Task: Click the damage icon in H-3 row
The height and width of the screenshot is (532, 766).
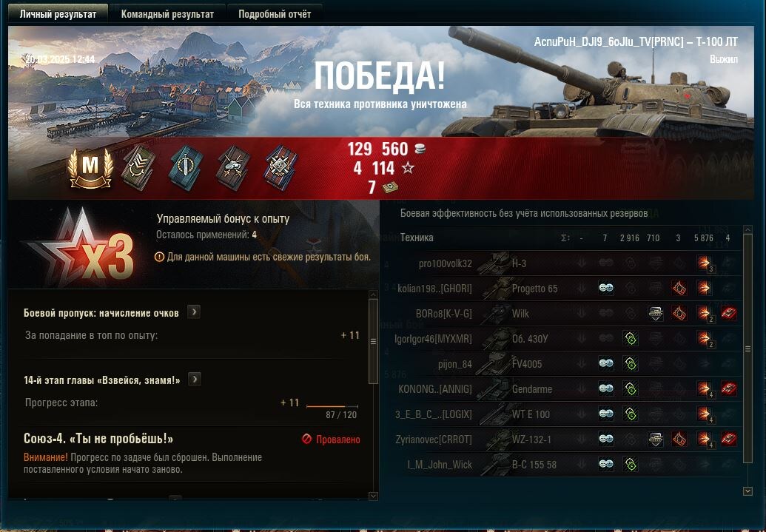Action: click(704, 263)
